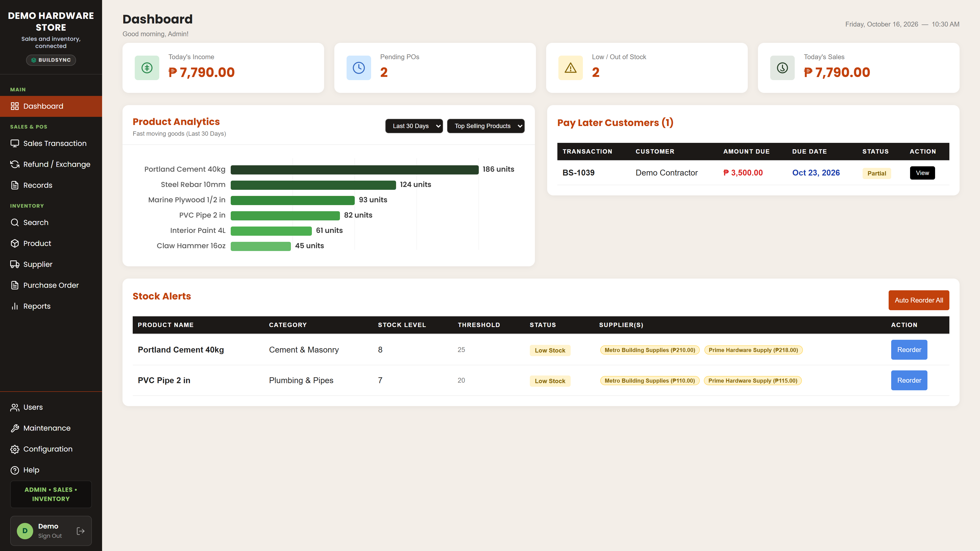Click Portland Cement 40kg name in Stock Alerts
The height and width of the screenshot is (551, 980).
181,350
